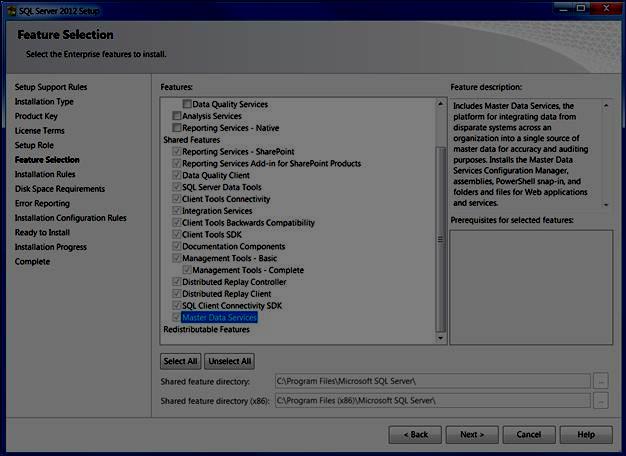Image resolution: width=626 pixels, height=456 pixels.
Task: Toggle Integration Services checkbox
Action: [176, 211]
